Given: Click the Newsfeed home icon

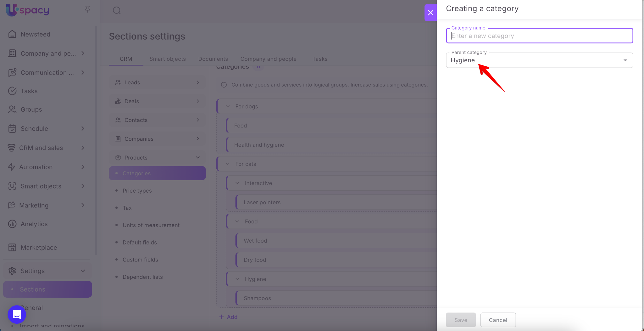Looking at the screenshot, I should point(12,34).
